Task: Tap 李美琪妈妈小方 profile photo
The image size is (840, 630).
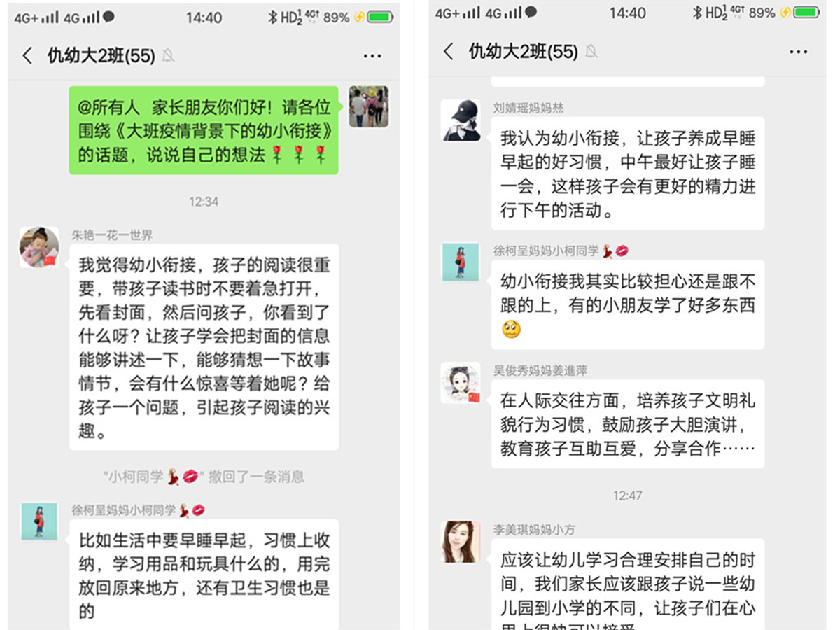Action: tap(461, 541)
